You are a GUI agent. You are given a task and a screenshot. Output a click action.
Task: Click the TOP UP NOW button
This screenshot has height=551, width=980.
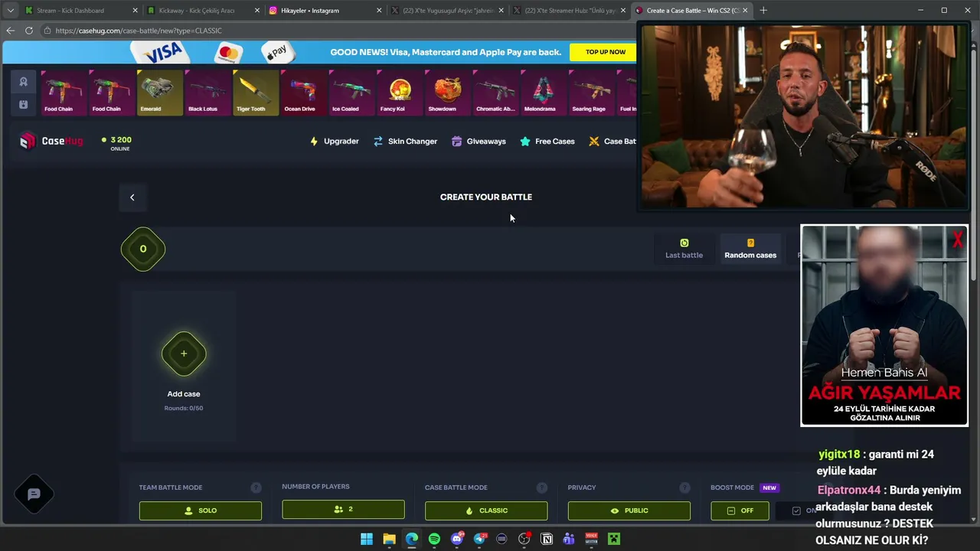(x=606, y=52)
